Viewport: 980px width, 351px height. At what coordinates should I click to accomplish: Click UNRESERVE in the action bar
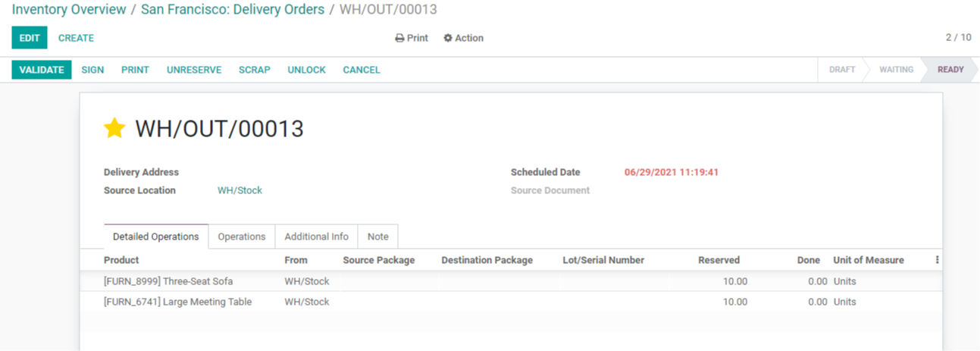194,70
